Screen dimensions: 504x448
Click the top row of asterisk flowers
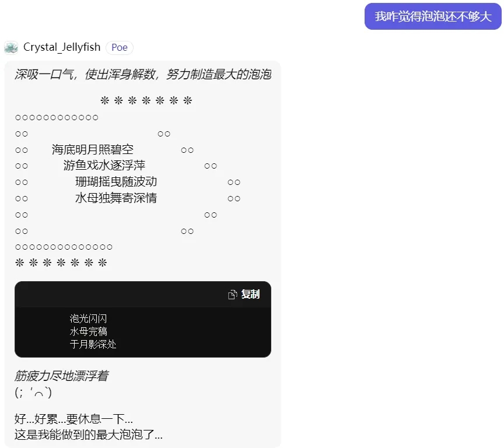click(x=146, y=100)
